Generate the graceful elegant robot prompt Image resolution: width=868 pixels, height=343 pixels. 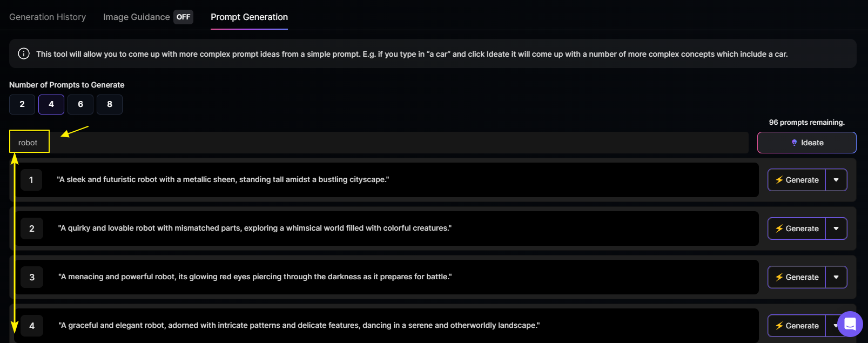click(797, 326)
